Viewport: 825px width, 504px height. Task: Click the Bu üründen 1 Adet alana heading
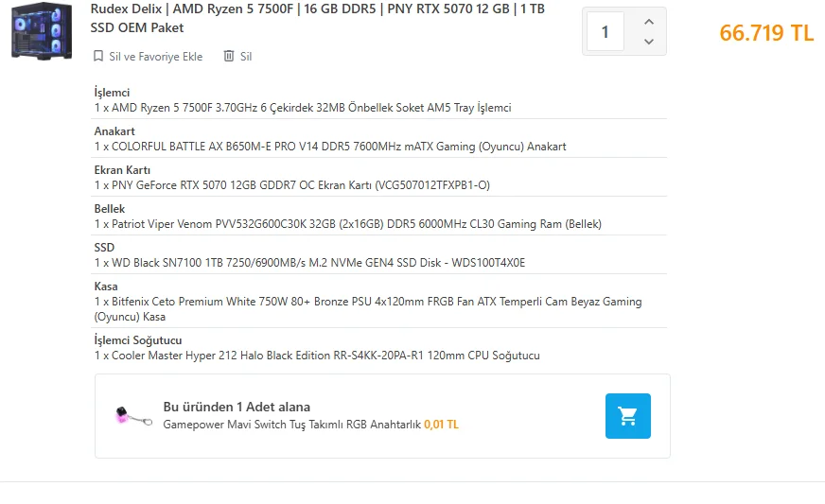[237, 407]
